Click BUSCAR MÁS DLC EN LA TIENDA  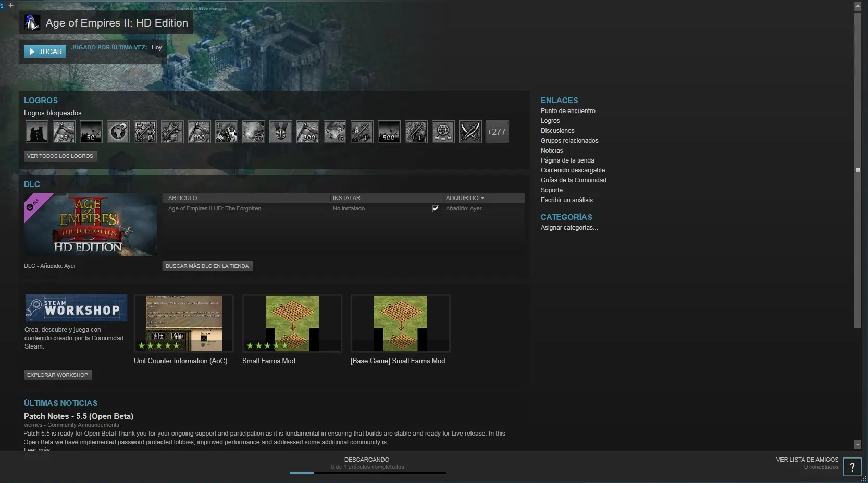pos(207,266)
